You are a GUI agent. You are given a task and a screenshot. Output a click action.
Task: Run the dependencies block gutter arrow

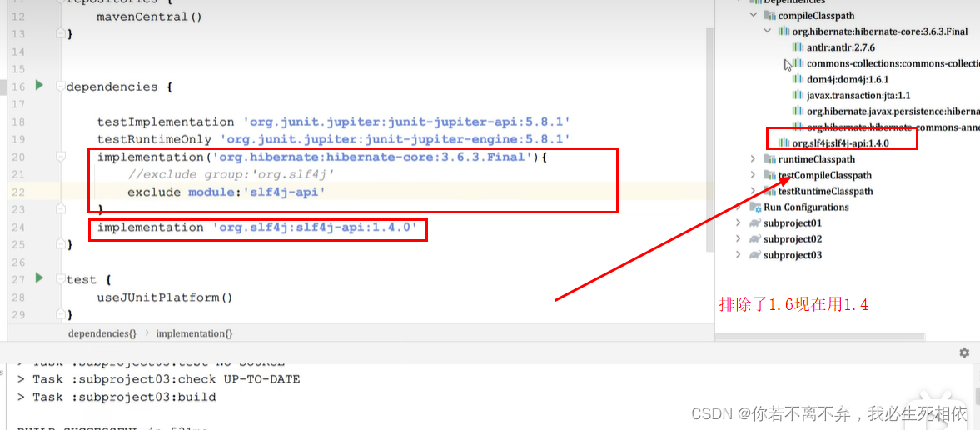click(39, 86)
